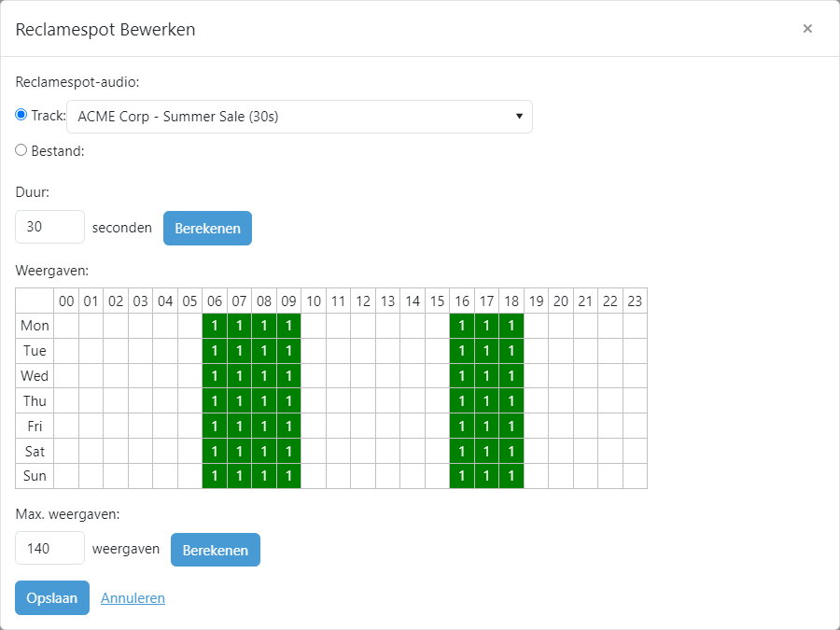Focus the Max. weergaven input field
The width and height of the screenshot is (840, 630).
click(49, 548)
